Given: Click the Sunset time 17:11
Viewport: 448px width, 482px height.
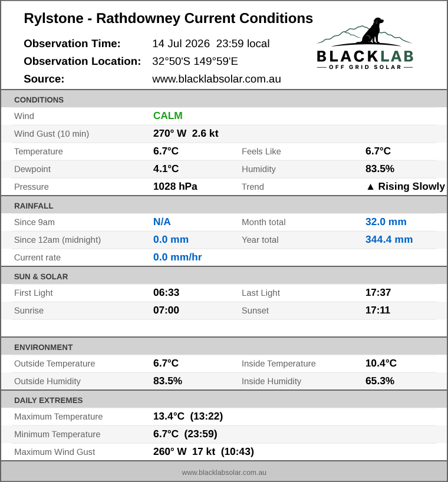Looking at the screenshot, I should point(378,310).
